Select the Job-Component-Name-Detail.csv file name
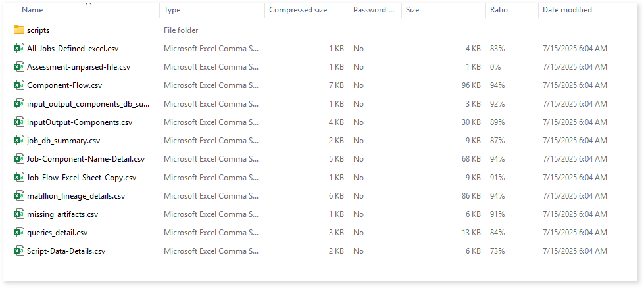Screen dimensions: 644x288 coord(86,159)
